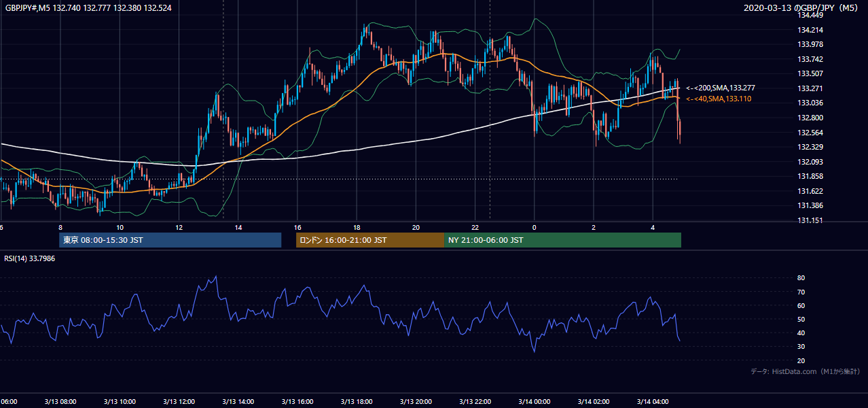Click price axis value 133.036
The width and height of the screenshot is (868, 408).
point(810,103)
